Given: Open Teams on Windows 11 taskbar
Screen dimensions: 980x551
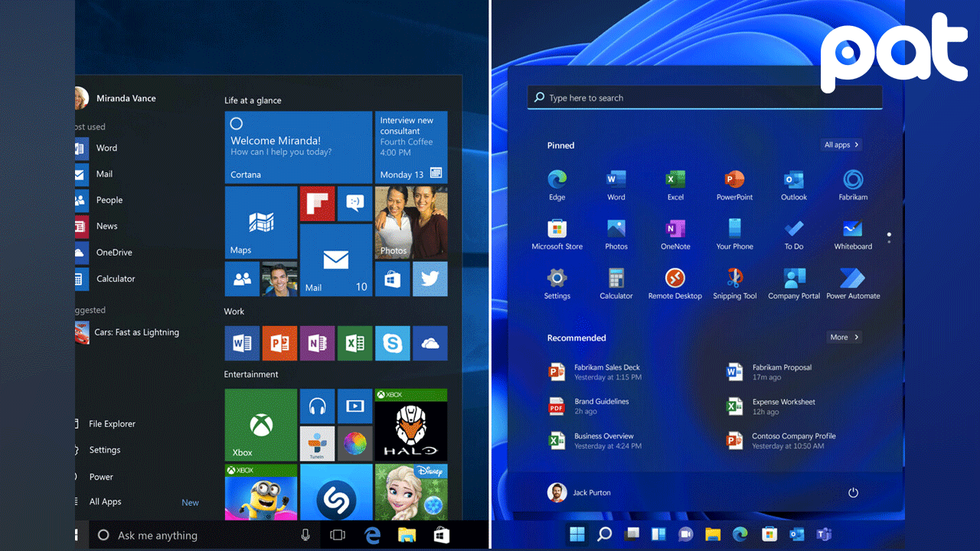Looking at the screenshot, I should point(824,533).
